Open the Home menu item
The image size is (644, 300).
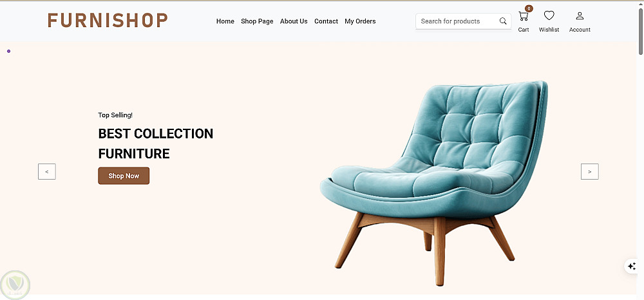[x=225, y=21]
